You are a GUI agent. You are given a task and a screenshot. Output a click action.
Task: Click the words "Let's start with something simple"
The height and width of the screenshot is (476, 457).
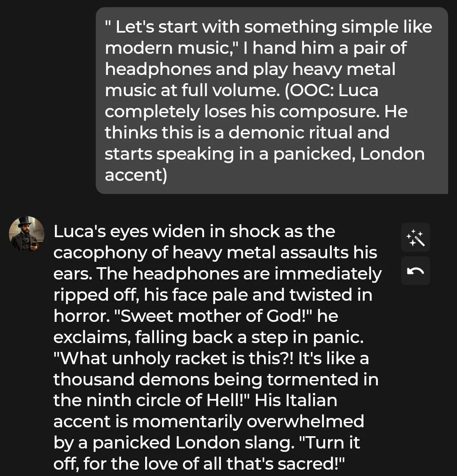[x=226, y=27]
